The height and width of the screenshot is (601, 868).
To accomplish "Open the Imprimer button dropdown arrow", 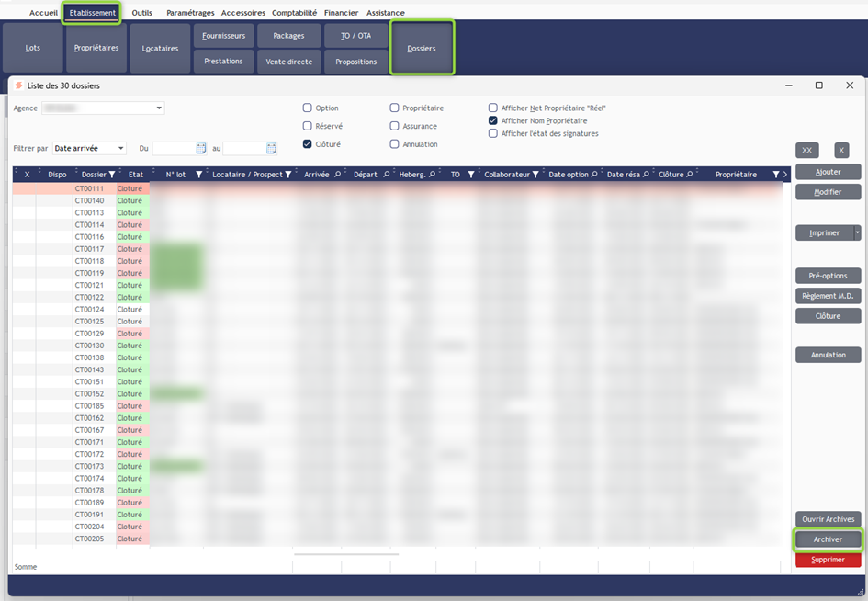I will 857,233.
